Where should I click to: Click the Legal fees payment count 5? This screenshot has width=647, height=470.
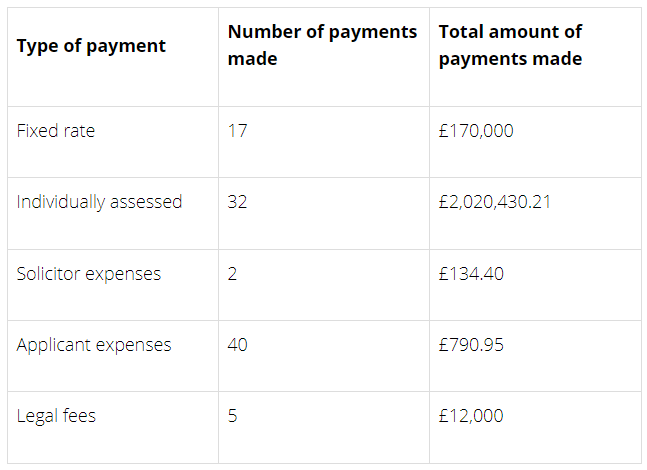233,416
